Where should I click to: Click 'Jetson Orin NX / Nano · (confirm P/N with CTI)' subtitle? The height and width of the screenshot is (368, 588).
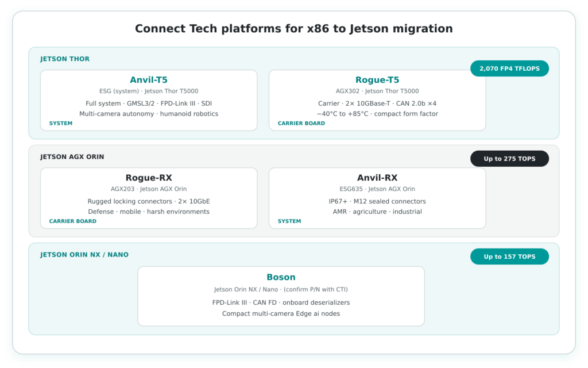(x=281, y=290)
